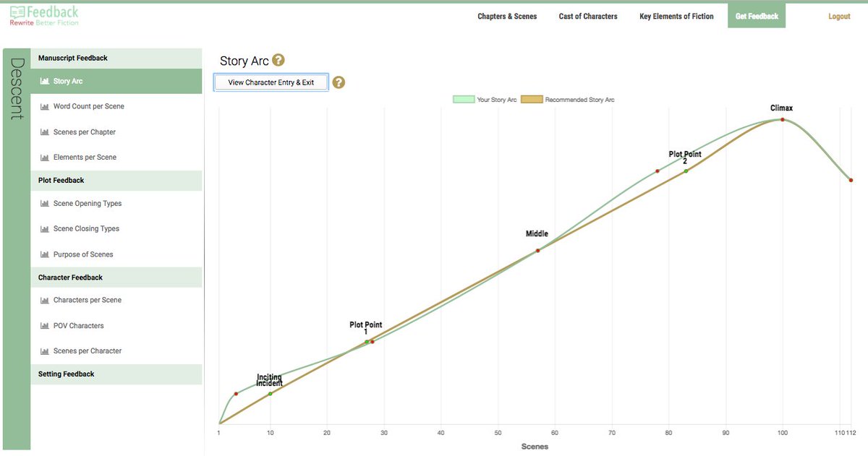Select the Get Feedback tab
This screenshot has height=456, width=868.
tap(757, 16)
